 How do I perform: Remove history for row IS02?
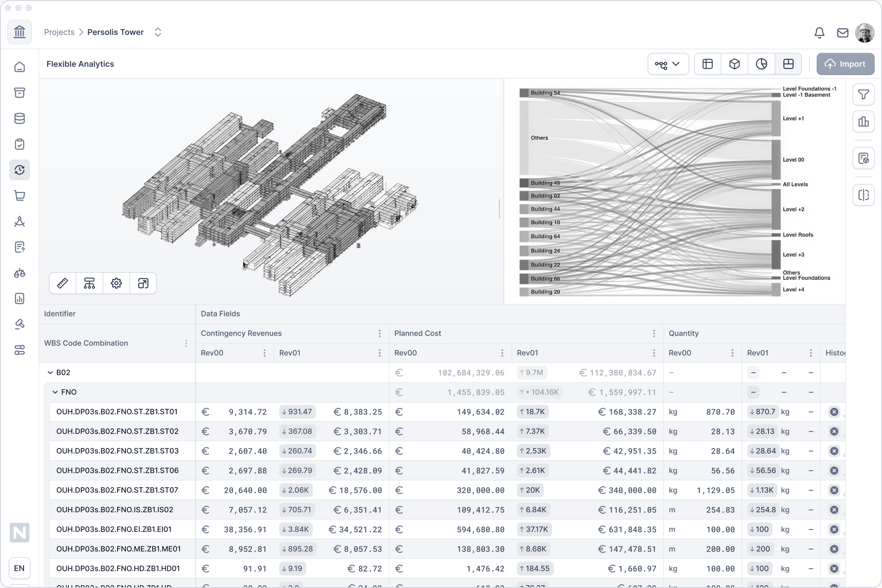[x=834, y=510]
